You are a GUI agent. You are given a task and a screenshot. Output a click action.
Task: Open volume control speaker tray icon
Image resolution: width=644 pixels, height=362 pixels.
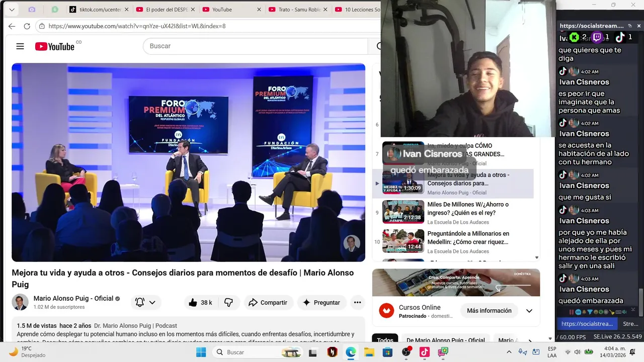(x=577, y=352)
